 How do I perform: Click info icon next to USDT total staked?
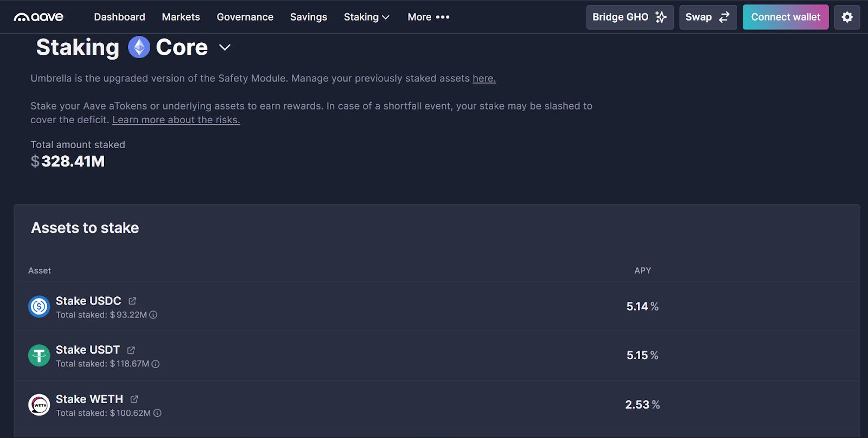pos(156,364)
